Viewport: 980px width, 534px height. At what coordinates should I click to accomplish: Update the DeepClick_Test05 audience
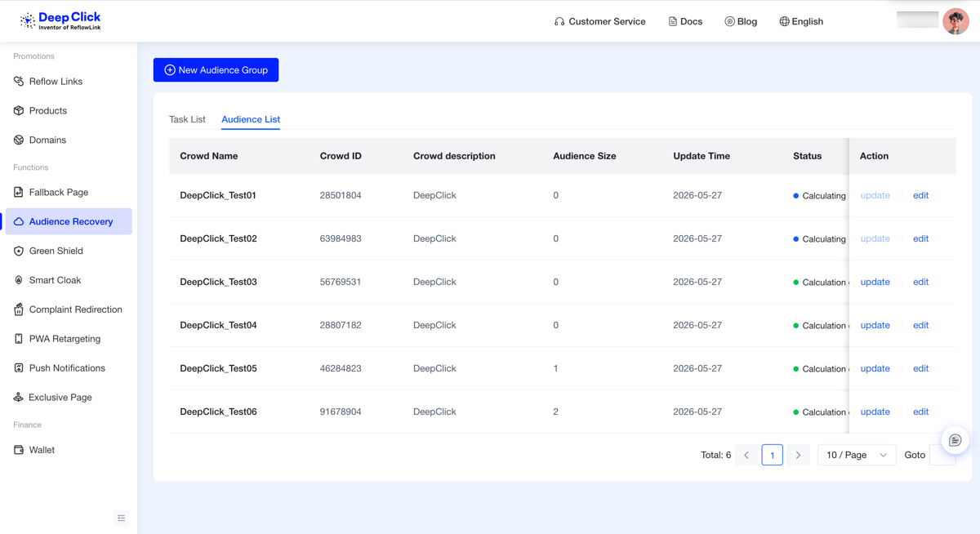point(875,368)
